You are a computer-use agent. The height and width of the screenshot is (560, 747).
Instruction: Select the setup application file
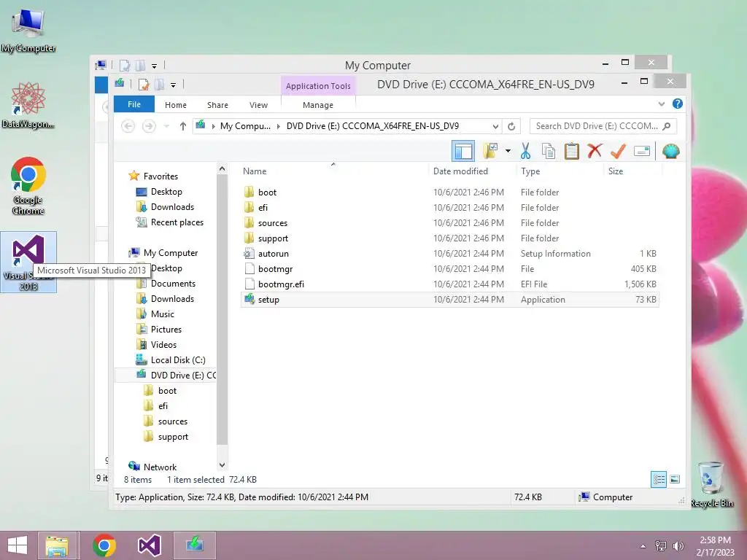449,300
